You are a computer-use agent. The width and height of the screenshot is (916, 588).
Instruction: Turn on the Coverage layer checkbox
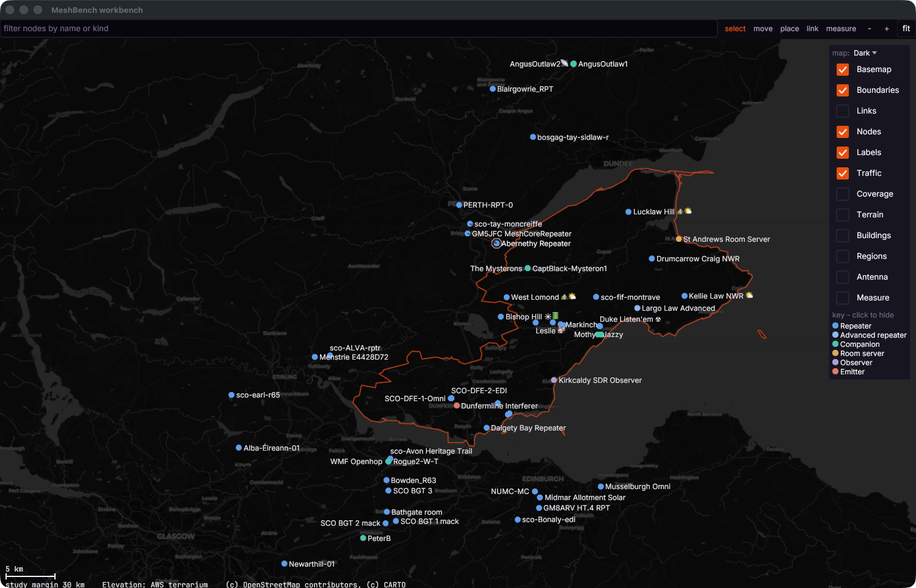843,194
